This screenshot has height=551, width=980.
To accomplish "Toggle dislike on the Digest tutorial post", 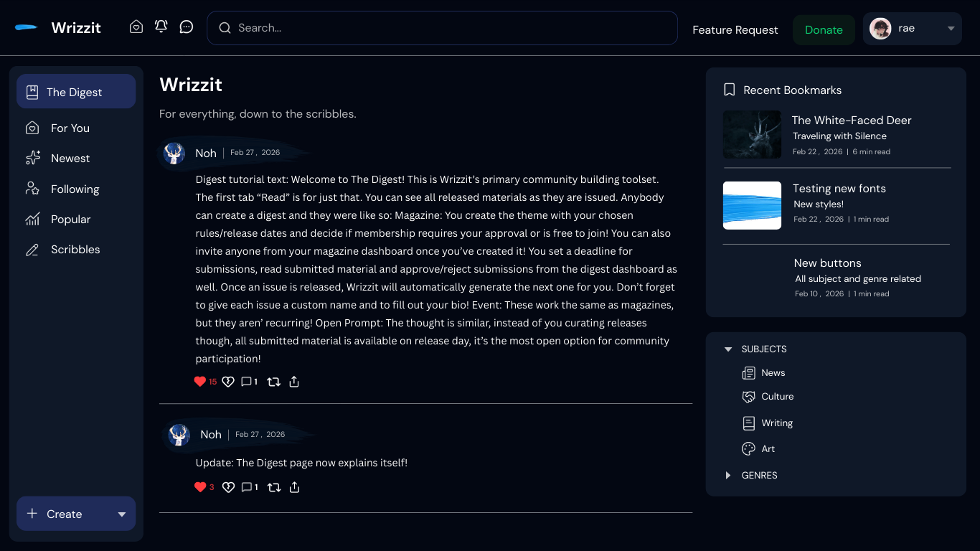I will click(x=228, y=382).
